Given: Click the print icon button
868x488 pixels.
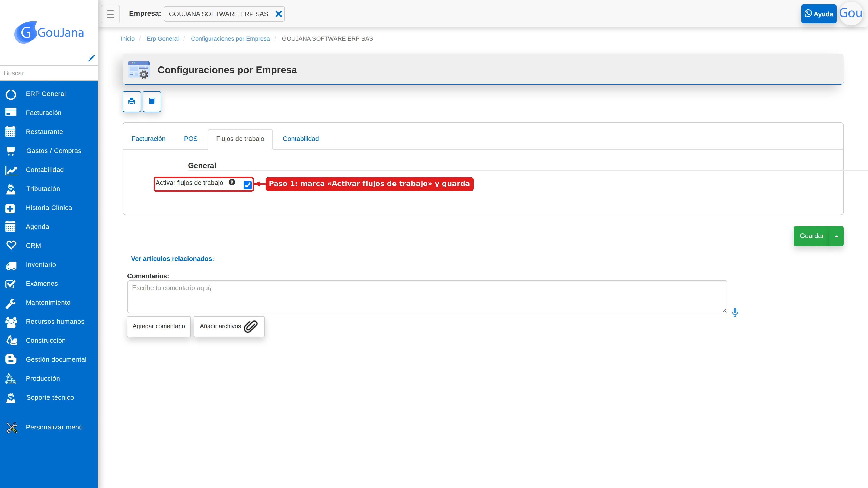Looking at the screenshot, I should coord(132,101).
